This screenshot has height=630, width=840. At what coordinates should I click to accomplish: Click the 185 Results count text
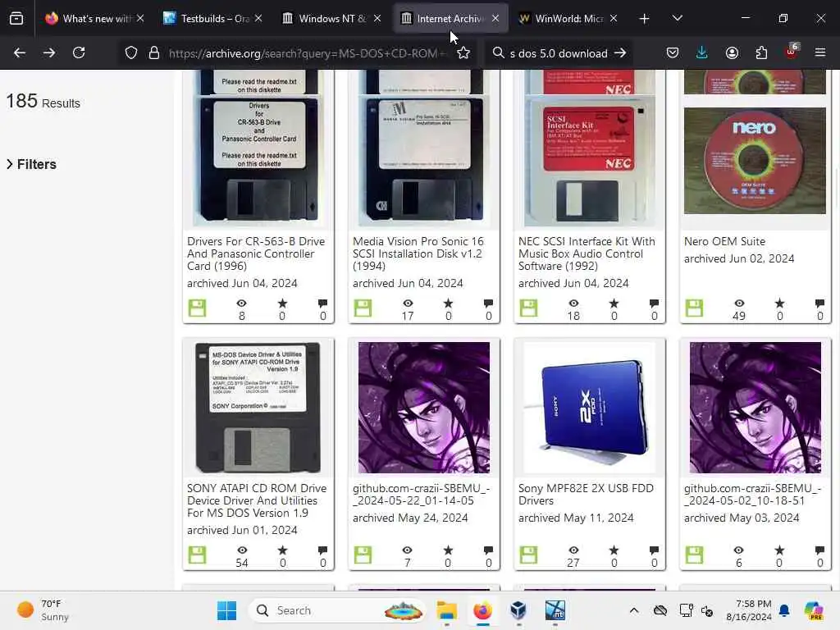(43, 102)
